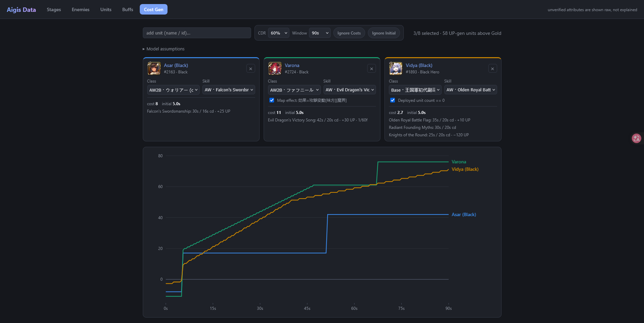Remove the Varona unit card
Image resolution: width=644 pixels, height=323 pixels.
click(x=371, y=69)
